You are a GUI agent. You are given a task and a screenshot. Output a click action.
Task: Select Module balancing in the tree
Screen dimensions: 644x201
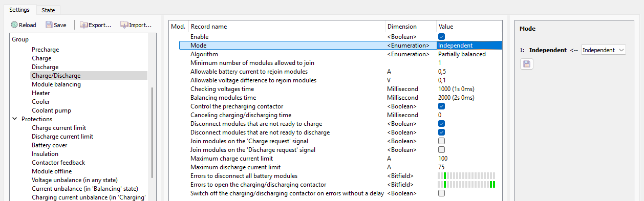pos(56,84)
